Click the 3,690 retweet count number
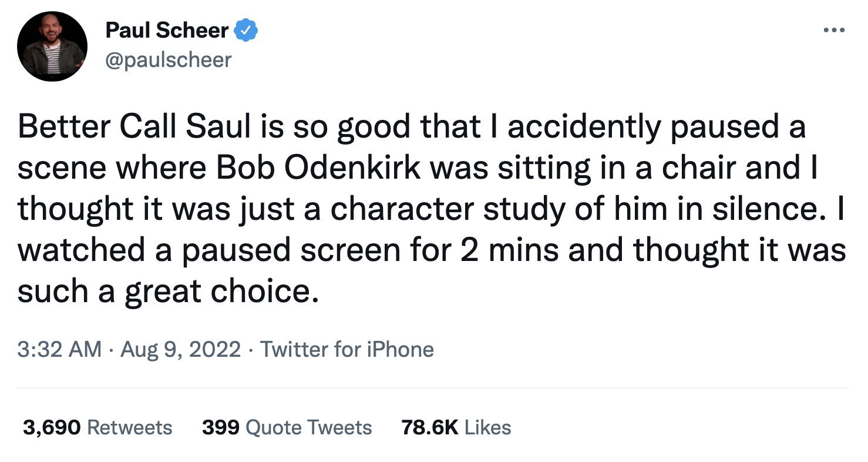Viewport: 868px width, 462px height. tap(52, 427)
